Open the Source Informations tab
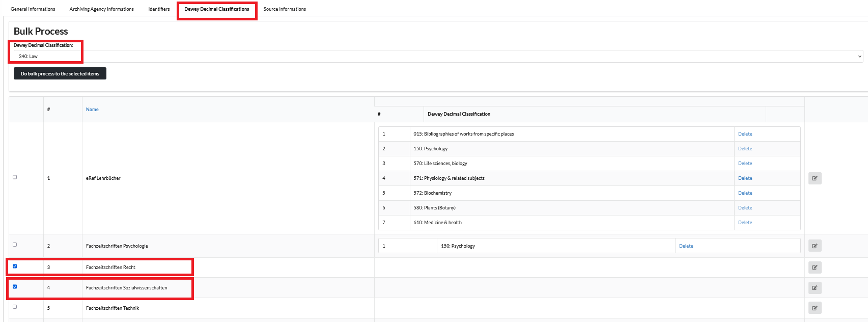 (285, 9)
